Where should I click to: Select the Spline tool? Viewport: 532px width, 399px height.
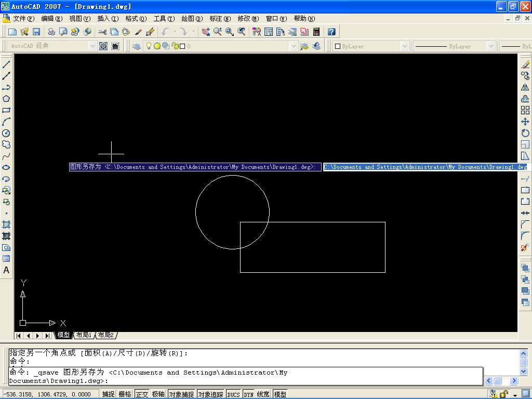(6, 156)
